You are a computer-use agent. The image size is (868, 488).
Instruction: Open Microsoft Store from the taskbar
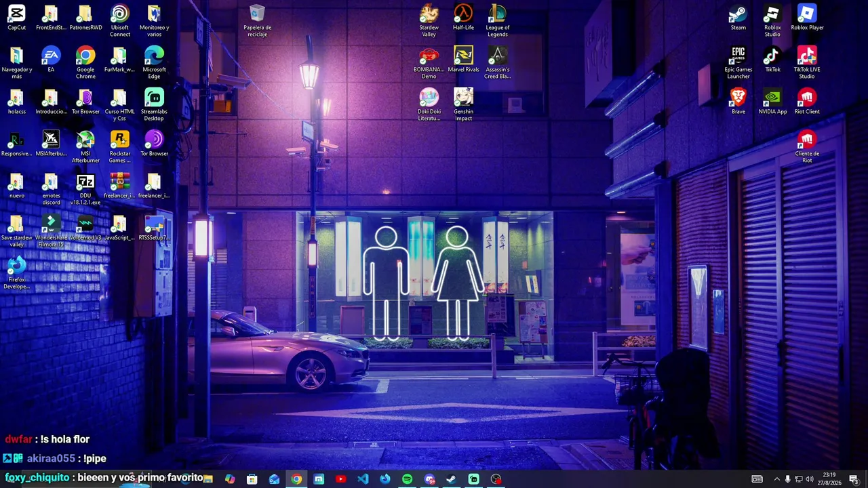(x=252, y=479)
